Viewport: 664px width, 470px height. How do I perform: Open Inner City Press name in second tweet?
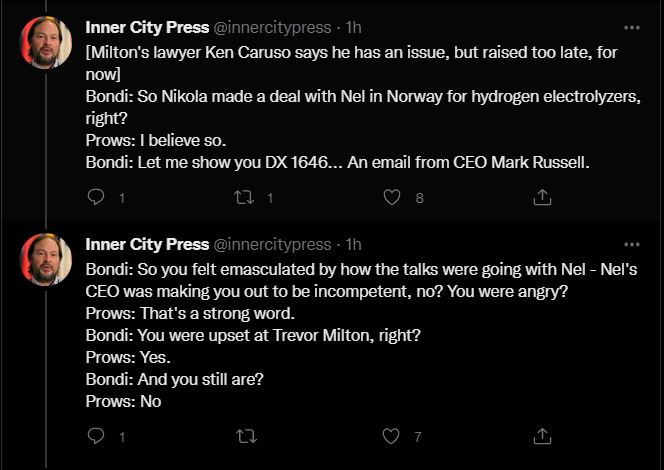click(x=147, y=244)
